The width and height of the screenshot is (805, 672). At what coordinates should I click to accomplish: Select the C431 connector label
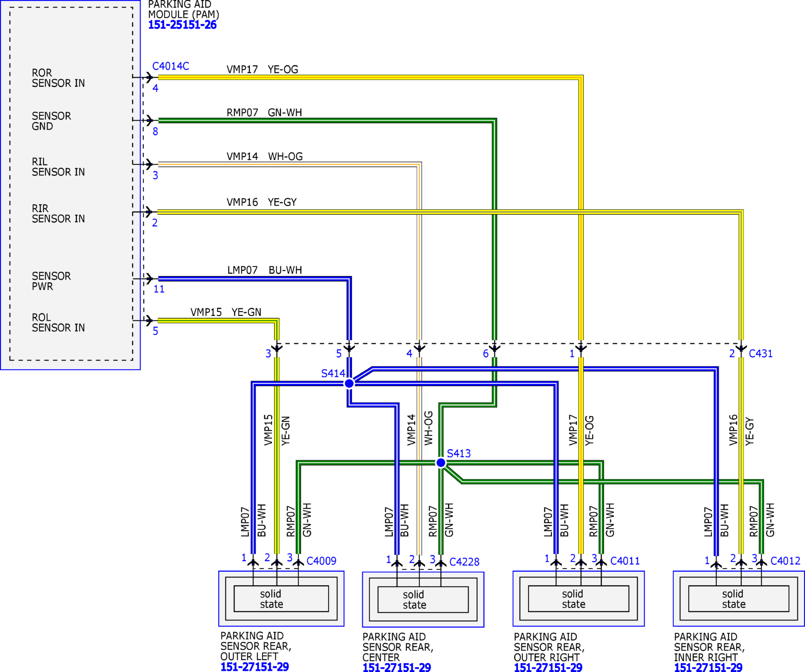(760, 354)
